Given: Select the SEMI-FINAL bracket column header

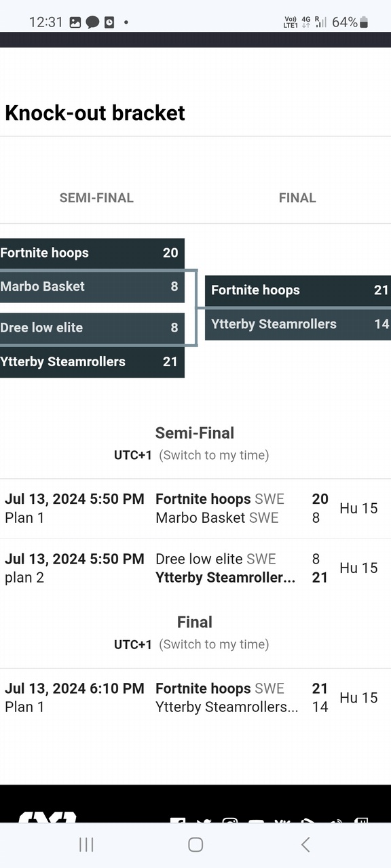Looking at the screenshot, I should (96, 198).
